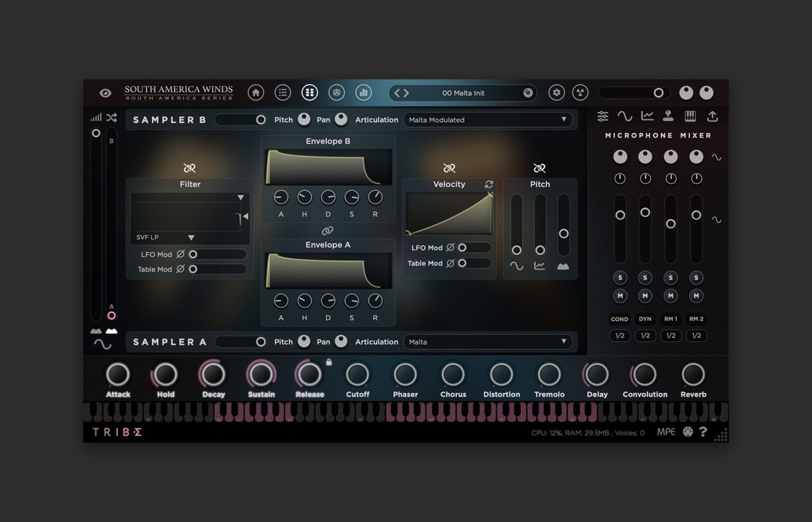Click the export/upload icon on right panel
This screenshot has height=522, width=812.
pyautogui.click(x=713, y=116)
